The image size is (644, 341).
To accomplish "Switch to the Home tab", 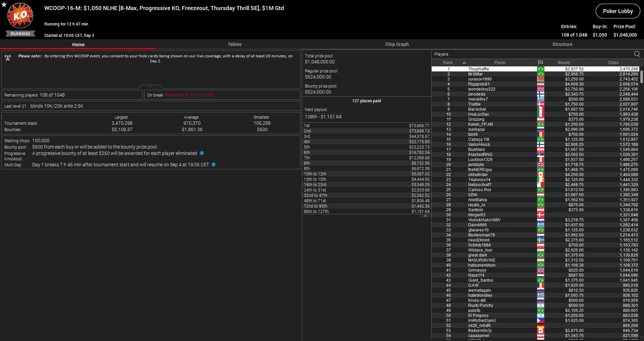I will tap(78, 45).
